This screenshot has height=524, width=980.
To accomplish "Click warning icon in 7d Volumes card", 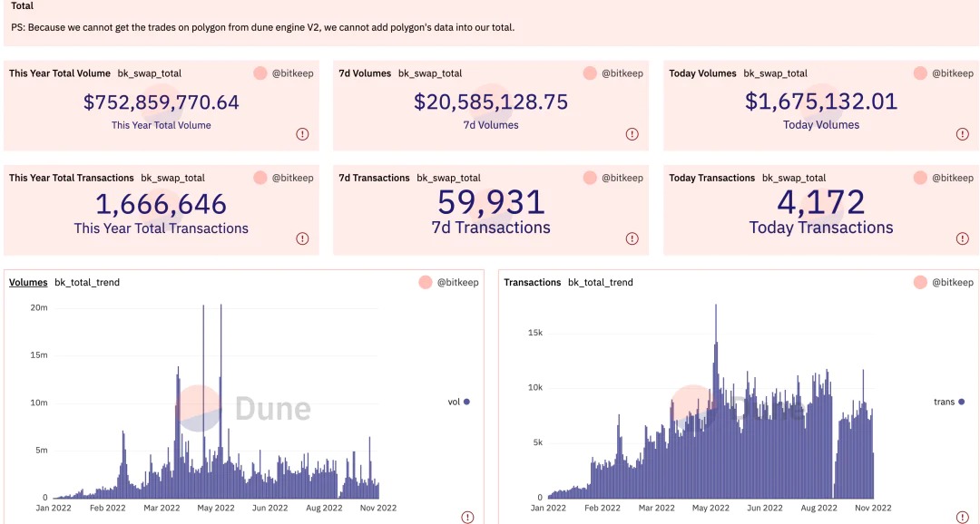I will coord(632,134).
